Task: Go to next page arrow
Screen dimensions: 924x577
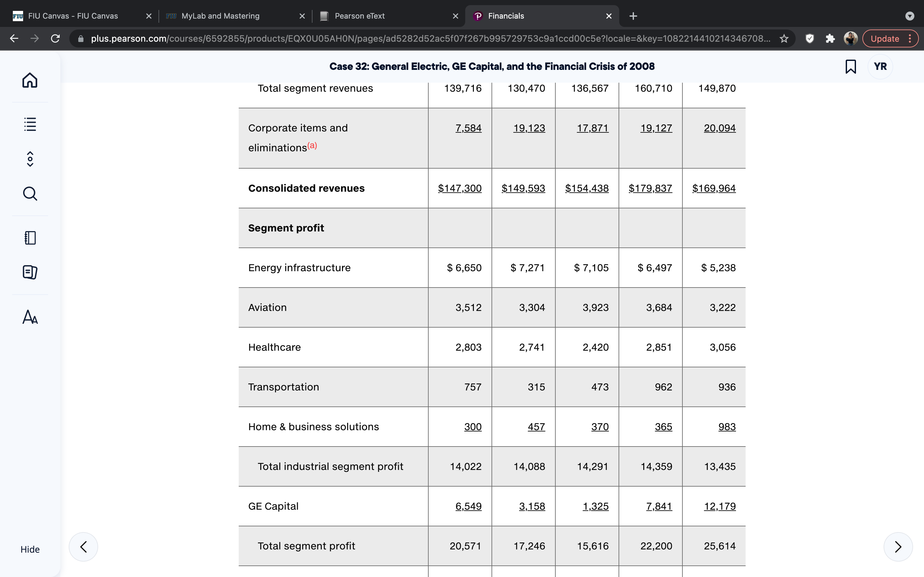Action: [x=898, y=547]
